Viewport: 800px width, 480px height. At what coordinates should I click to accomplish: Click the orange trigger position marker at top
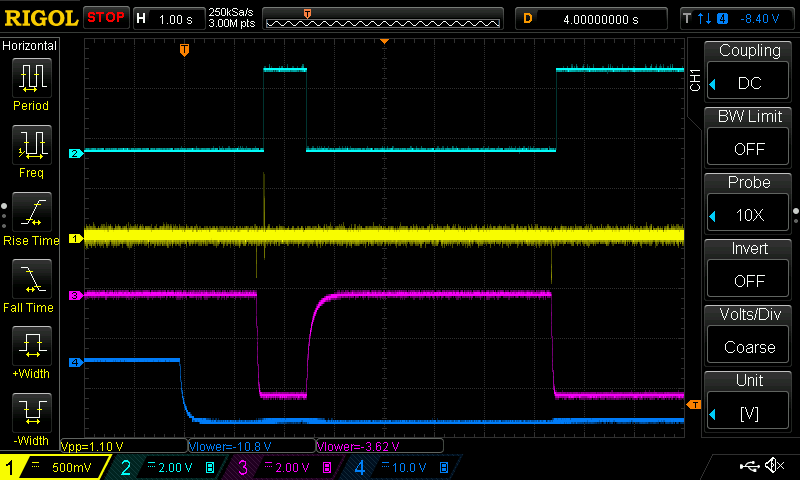[185, 49]
